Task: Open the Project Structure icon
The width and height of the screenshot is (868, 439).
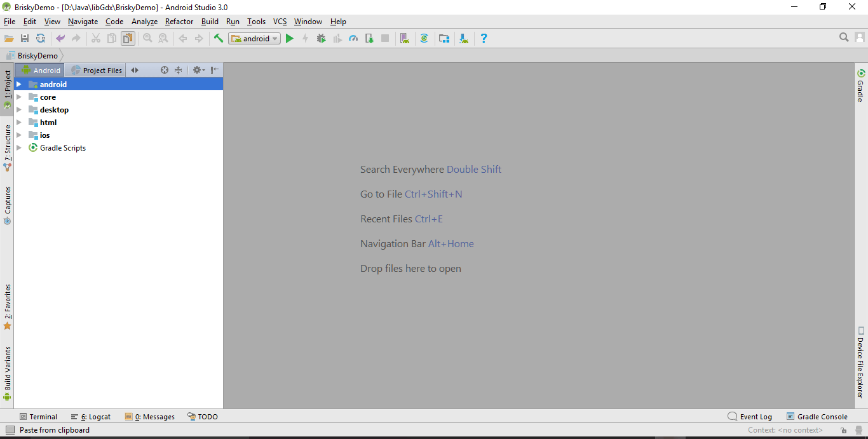Action: [x=444, y=39]
